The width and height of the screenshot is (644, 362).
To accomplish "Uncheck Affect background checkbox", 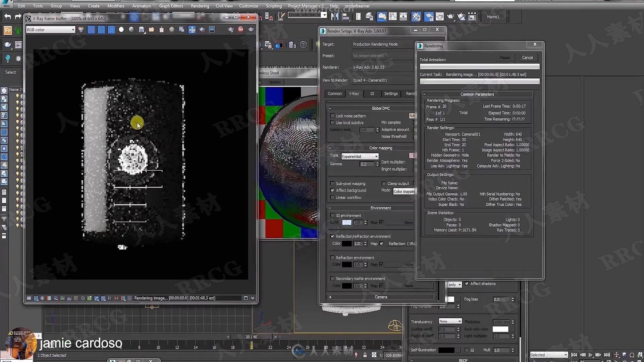I will [332, 190].
